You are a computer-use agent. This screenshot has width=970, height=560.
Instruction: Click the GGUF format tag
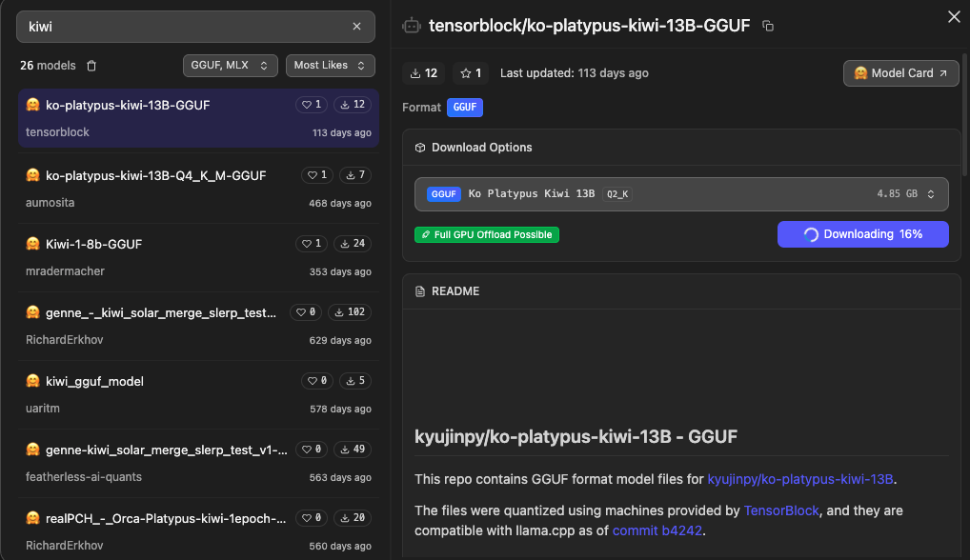tap(465, 107)
